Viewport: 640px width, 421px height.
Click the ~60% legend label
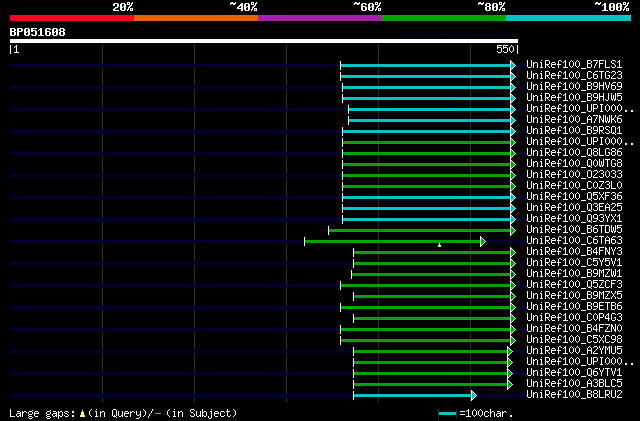pyautogui.click(x=367, y=7)
